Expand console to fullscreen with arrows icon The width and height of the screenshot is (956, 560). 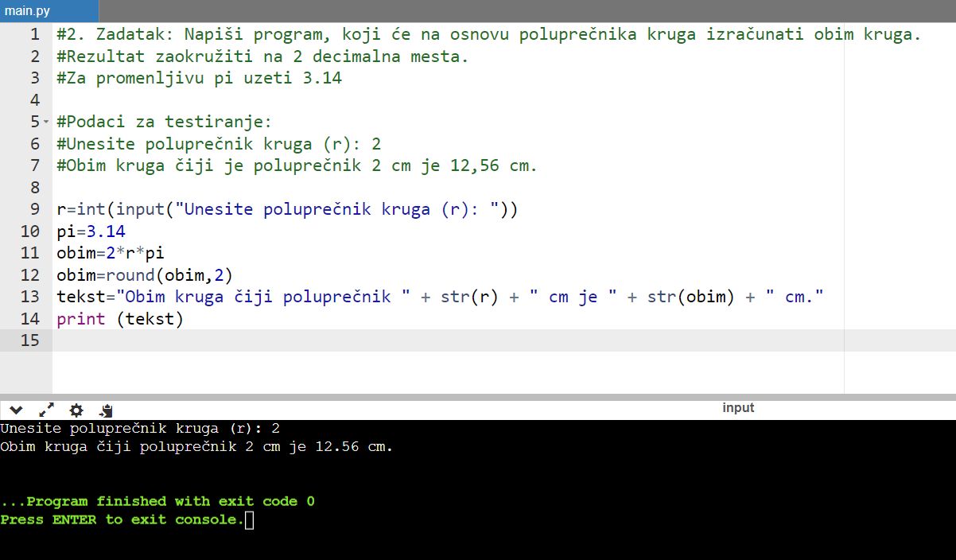(46, 410)
